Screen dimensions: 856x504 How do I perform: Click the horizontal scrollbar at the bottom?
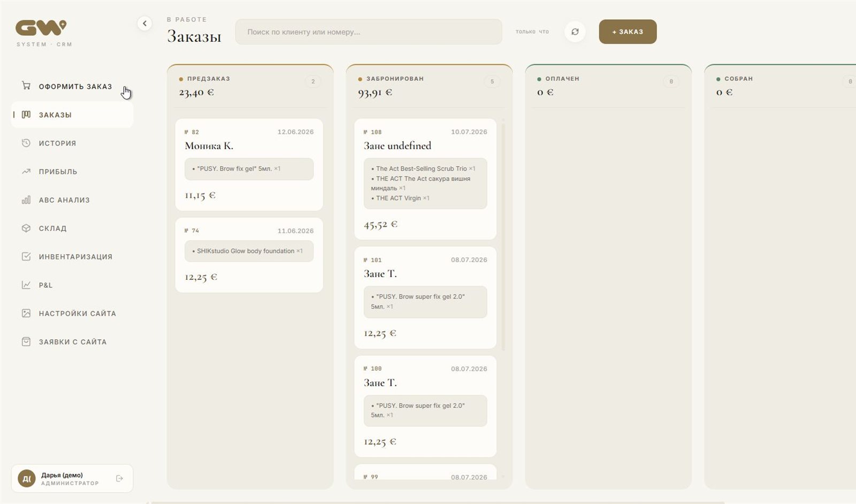pos(438,502)
